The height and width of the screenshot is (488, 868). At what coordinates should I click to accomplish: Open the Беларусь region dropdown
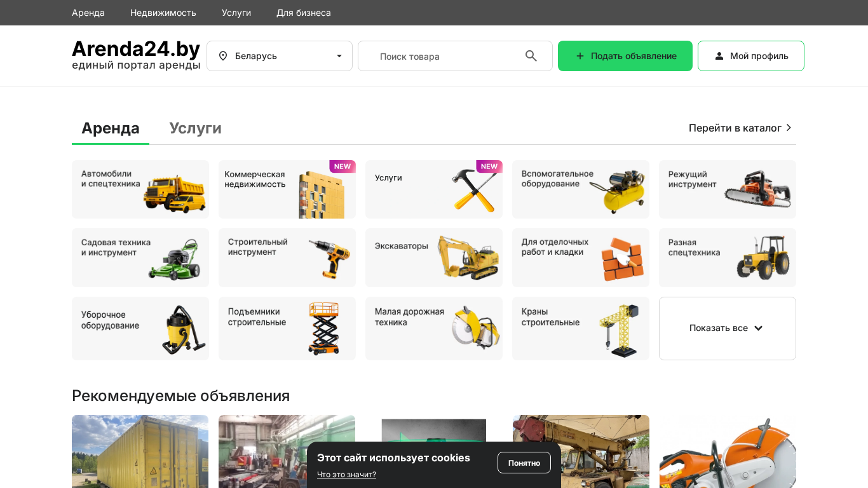coord(280,56)
